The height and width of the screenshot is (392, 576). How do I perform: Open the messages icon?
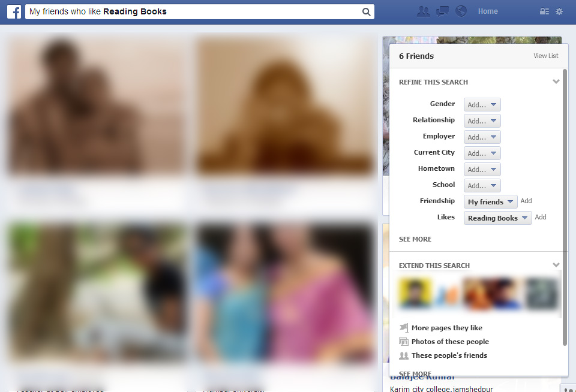point(442,11)
